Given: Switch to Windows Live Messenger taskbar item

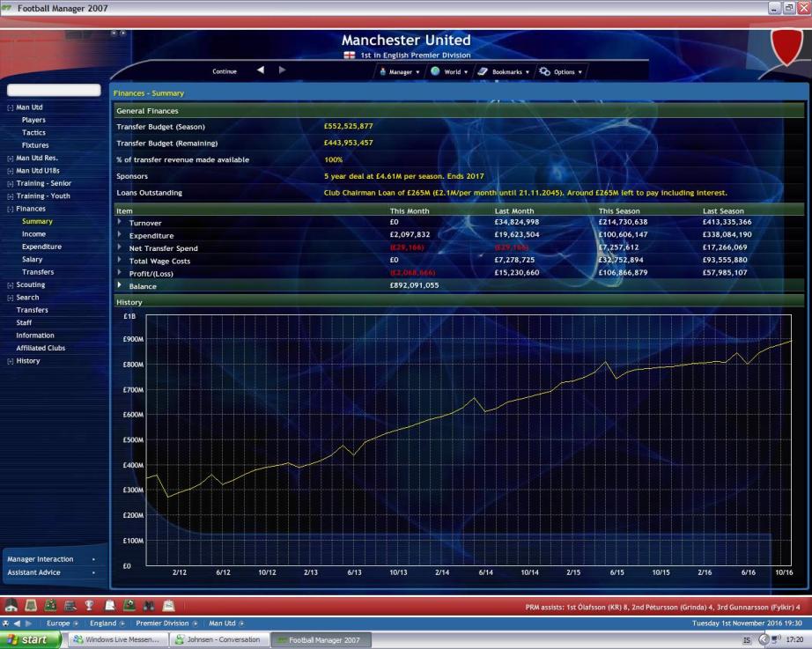Looking at the screenshot, I should tap(118, 640).
